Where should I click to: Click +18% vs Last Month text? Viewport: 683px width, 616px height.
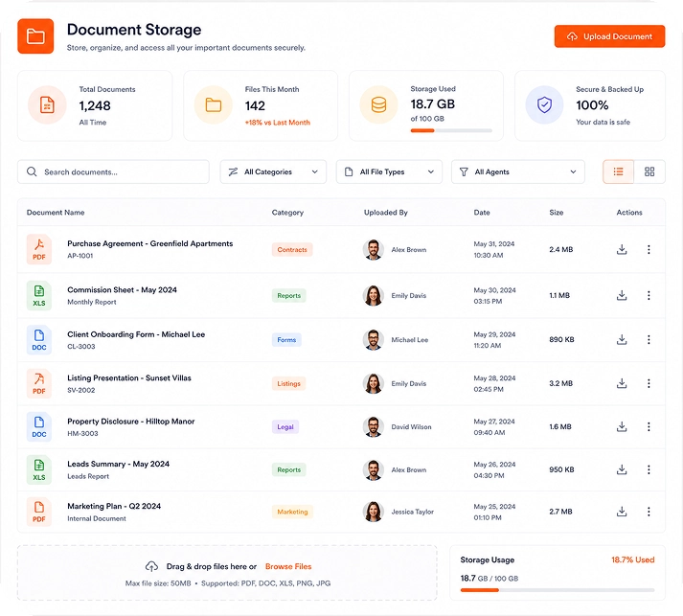pos(278,123)
